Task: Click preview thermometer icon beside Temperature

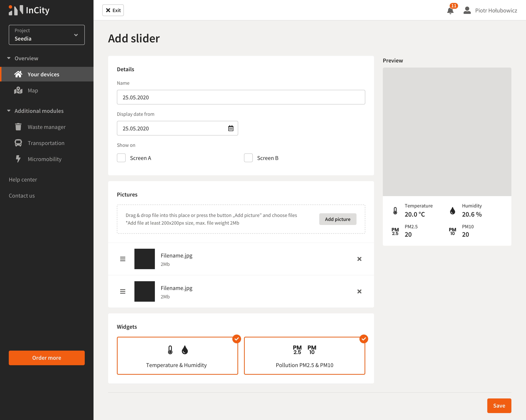Action: [x=395, y=211]
